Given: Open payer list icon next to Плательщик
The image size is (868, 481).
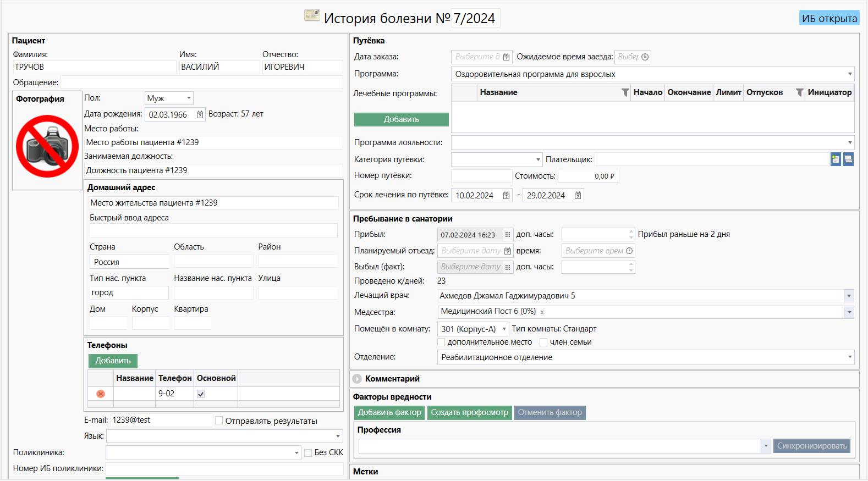Looking at the screenshot, I should click(x=848, y=159).
